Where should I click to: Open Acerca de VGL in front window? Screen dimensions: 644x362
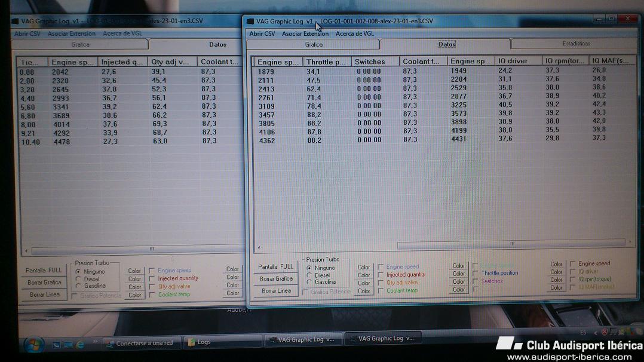354,33
